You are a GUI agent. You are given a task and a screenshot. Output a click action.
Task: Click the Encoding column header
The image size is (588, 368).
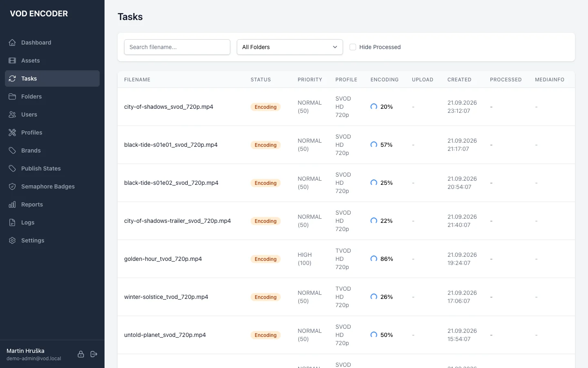click(385, 80)
